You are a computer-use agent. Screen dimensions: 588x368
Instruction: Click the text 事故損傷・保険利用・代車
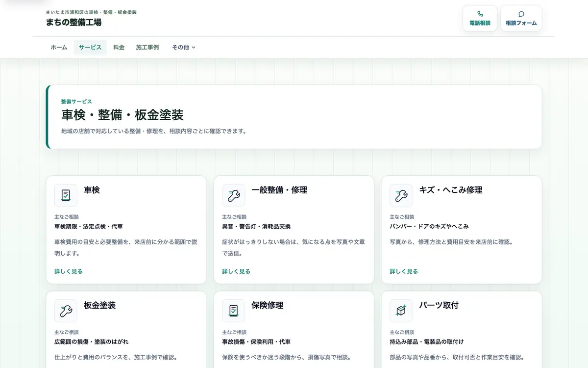[x=256, y=342]
